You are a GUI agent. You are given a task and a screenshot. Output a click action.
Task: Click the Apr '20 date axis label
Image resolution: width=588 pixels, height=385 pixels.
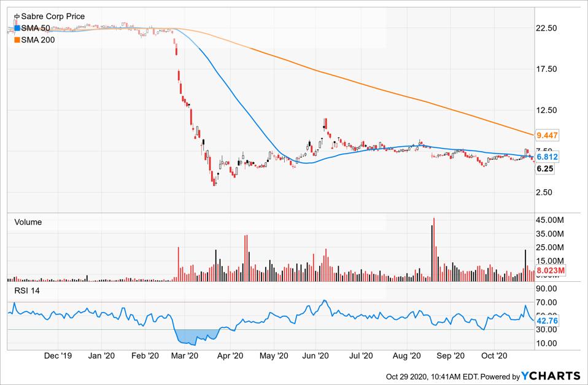230,356
